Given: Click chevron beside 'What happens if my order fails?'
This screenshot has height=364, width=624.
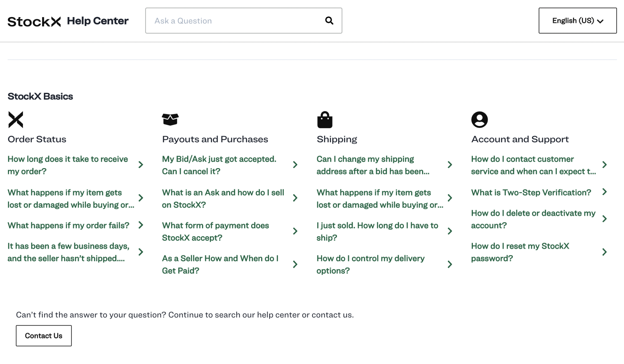Looking at the screenshot, I should coord(141,225).
